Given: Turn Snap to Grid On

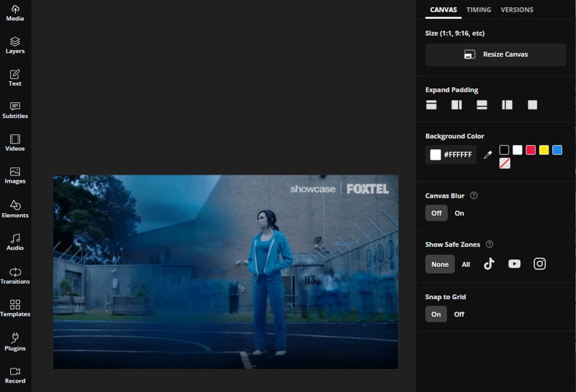Looking at the screenshot, I should 436,314.
